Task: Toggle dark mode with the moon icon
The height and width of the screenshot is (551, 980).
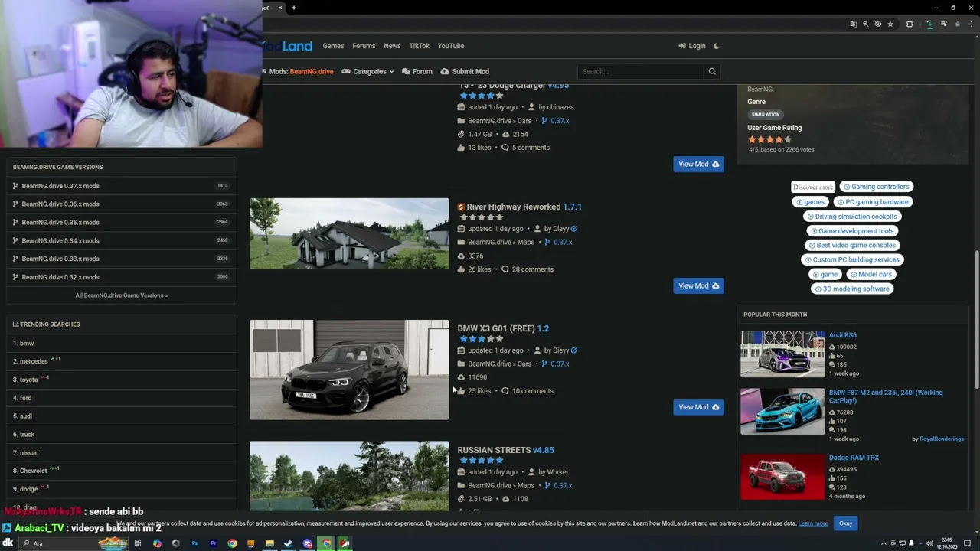Action: click(x=716, y=46)
